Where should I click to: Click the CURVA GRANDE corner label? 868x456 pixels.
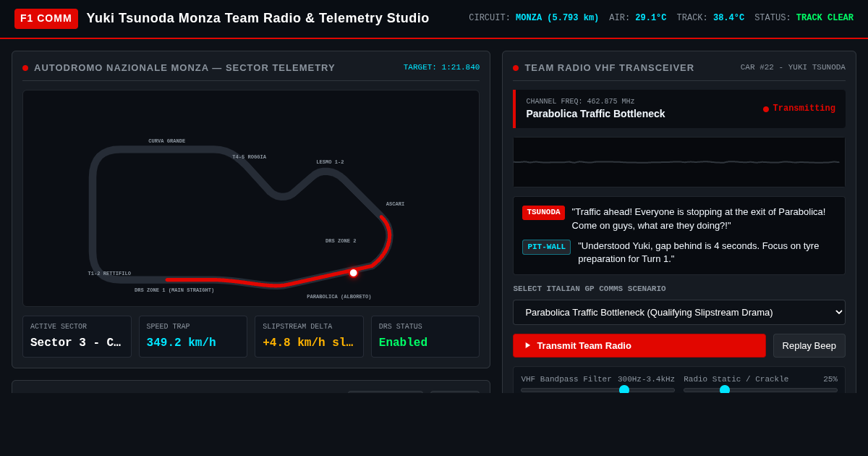(167, 141)
